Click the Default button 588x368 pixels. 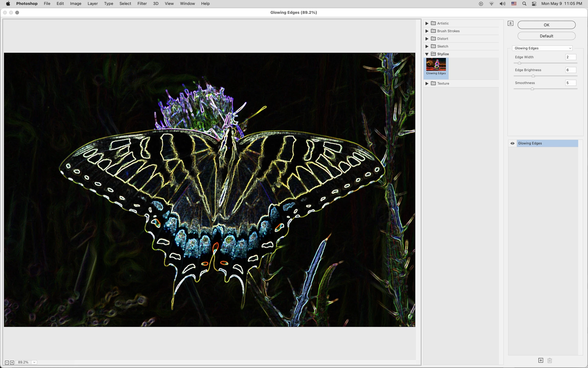pyautogui.click(x=546, y=36)
